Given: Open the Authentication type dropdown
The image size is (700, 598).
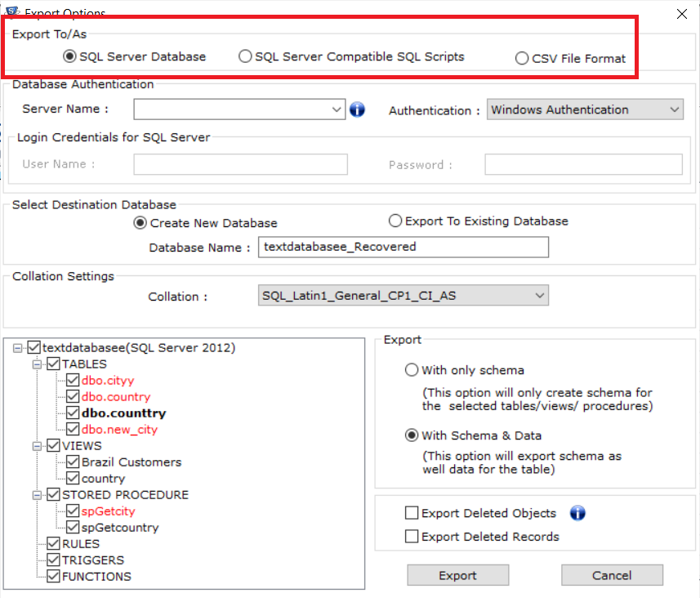Looking at the screenshot, I should point(674,109).
